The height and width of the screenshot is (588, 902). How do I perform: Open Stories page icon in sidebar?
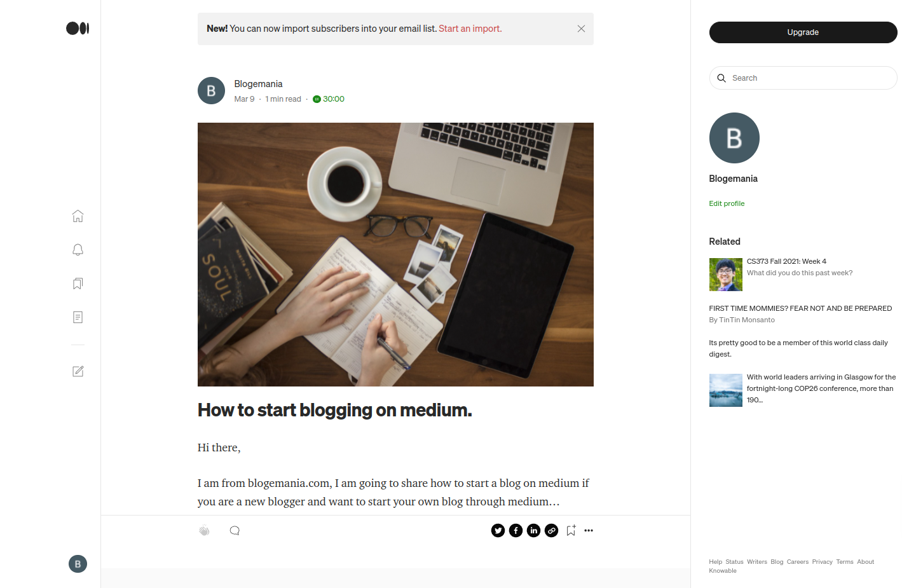coord(78,317)
